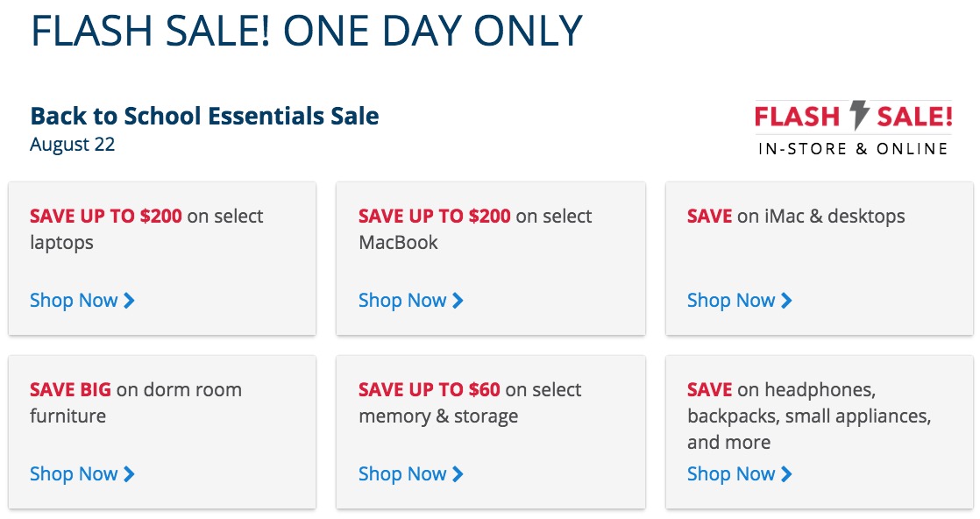Click chevron arrow beside MacBook Shop Now
This screenshot has height=519, width=980.
coord(458,301)
